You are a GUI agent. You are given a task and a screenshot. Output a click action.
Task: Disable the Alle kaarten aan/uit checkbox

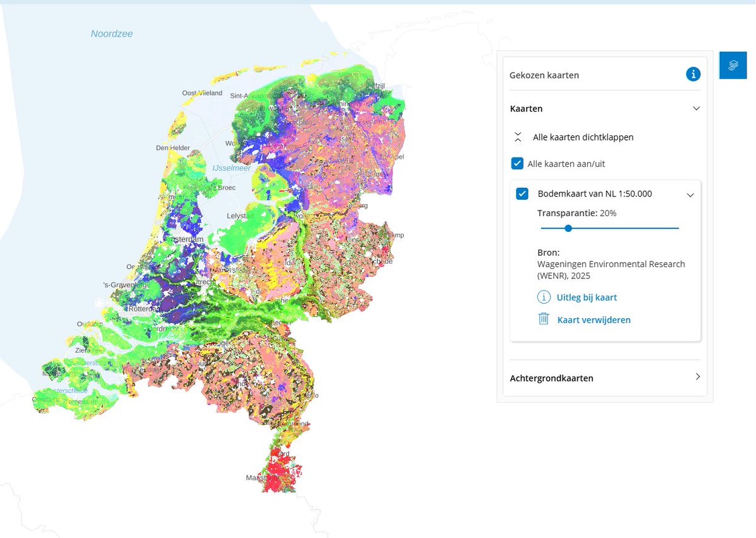coord(517,163)
